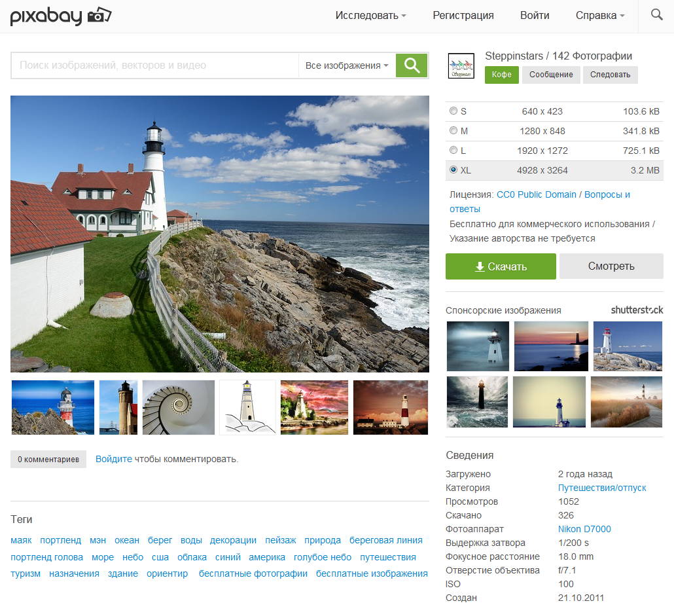Go to the Регистрация page

(463, 16)
